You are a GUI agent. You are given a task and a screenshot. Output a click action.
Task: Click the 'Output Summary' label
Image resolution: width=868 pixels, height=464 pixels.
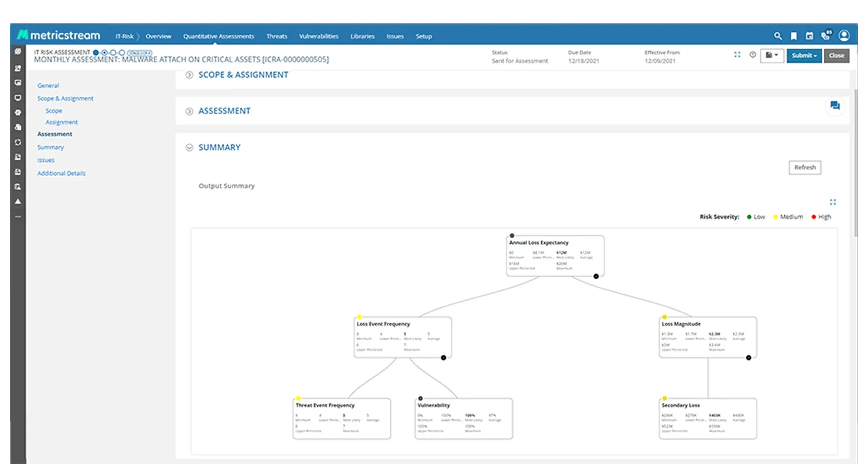(x=227, y=186)
